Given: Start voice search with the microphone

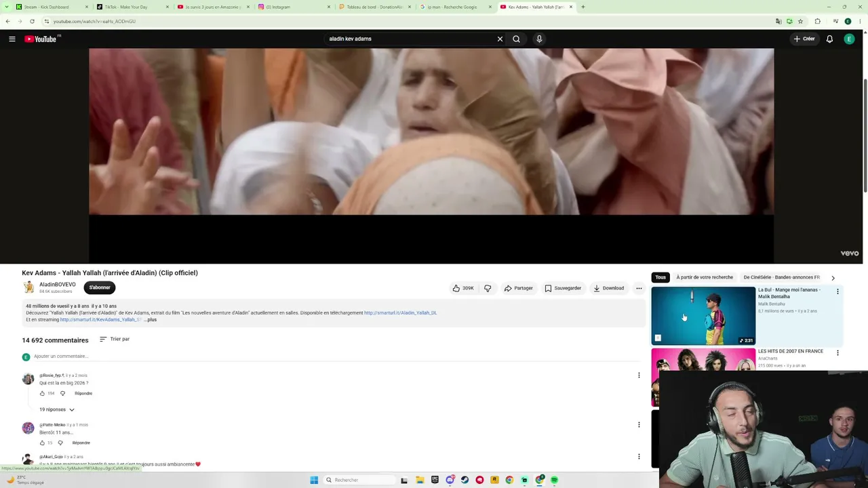Looking at the screenshot, I should pyautogui.click(x=539, y=39).
